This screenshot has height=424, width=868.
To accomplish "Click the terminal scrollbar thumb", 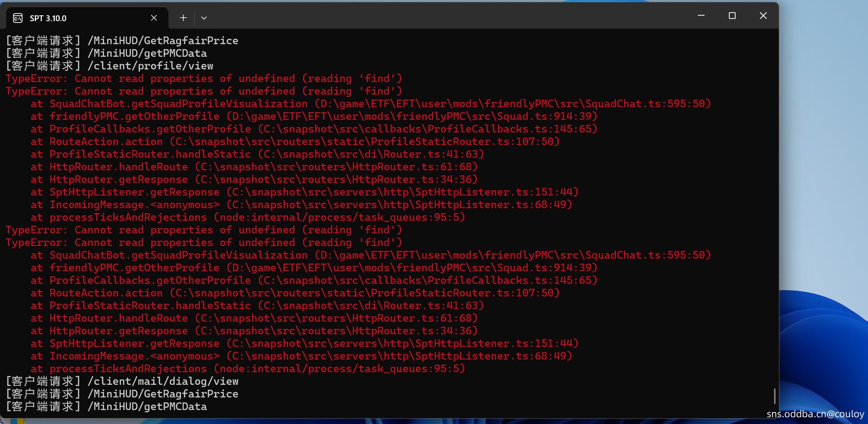I will tap(774, 396).
